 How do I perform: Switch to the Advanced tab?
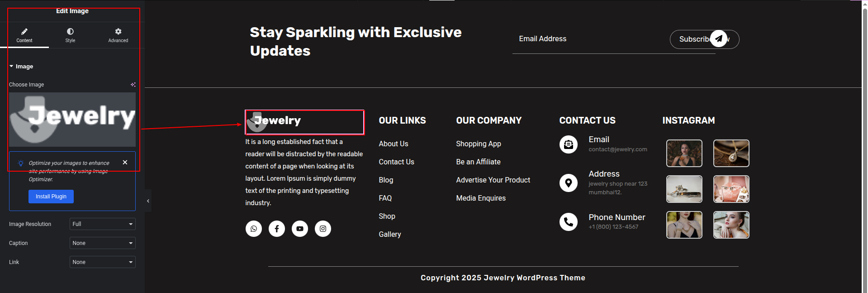pos(118,35)
